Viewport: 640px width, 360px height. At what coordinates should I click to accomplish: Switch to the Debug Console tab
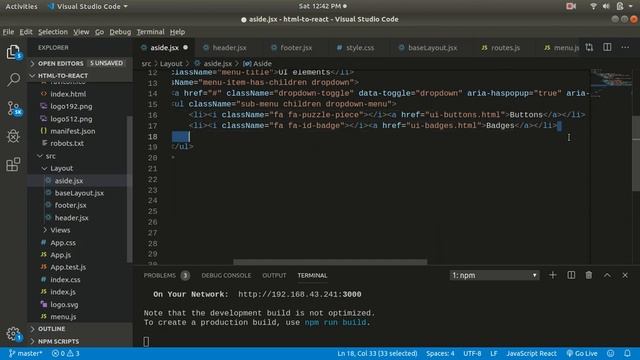pos(226,276)
